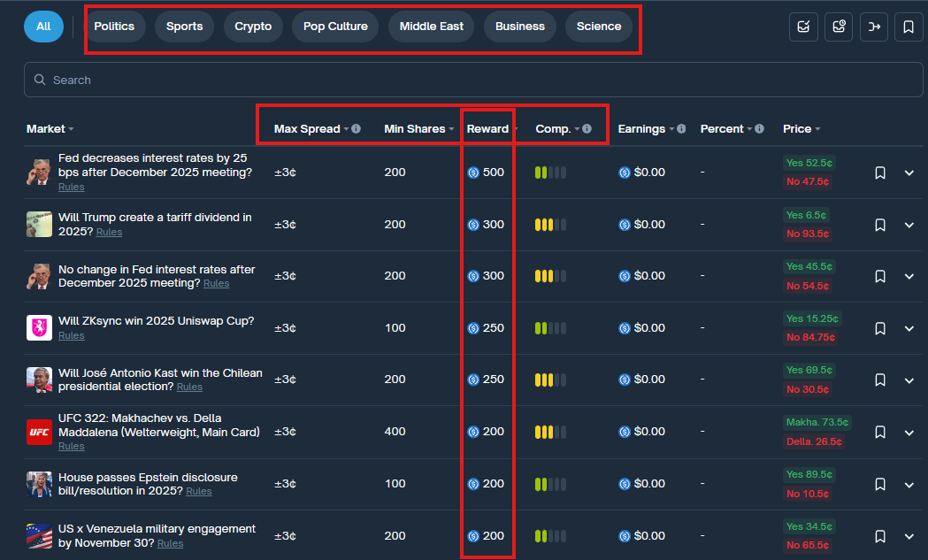Click Yes 15.25¢ on ZKsync market
This screenshot has width=928, height=560.
812,318
